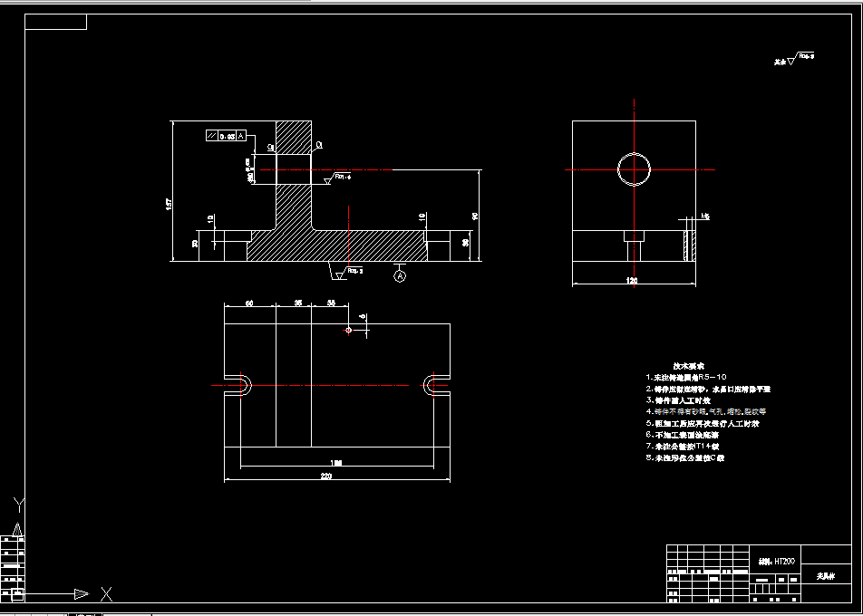Select the M6 thread label
863x616 pixels.
pyautogui.click(x=705, y=217)
